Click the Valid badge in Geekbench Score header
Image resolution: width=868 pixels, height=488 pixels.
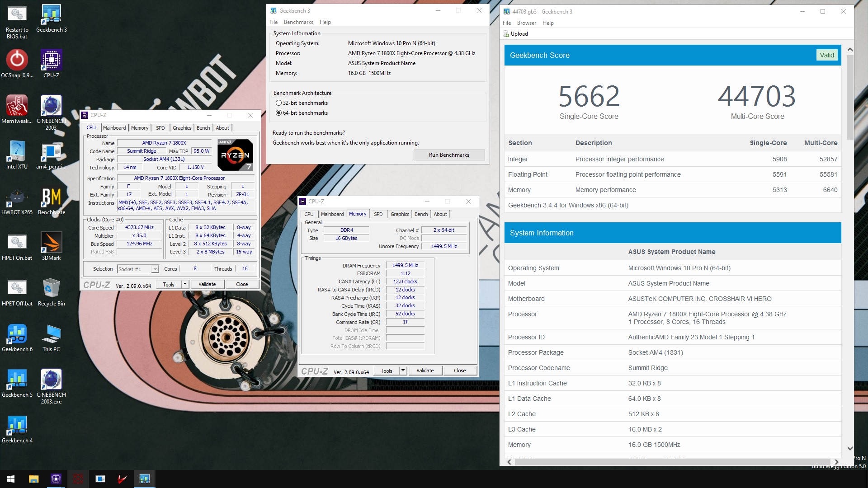point(827,55)
